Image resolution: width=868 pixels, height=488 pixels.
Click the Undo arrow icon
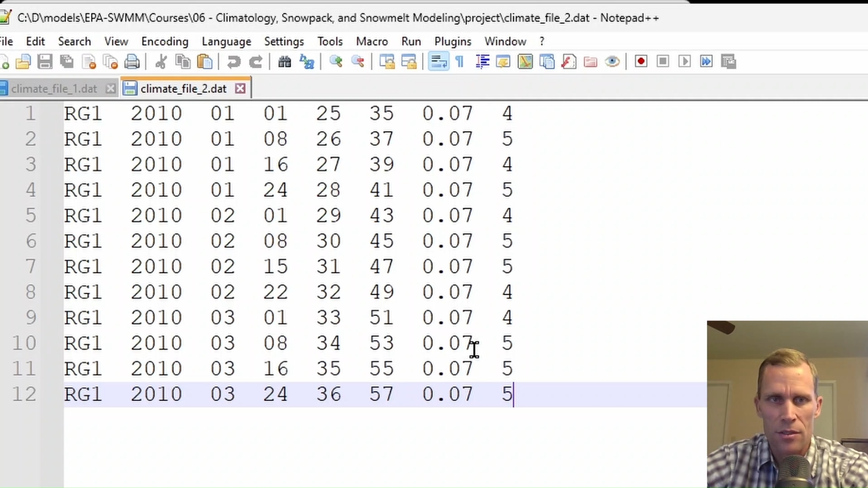tap(234, 62)
